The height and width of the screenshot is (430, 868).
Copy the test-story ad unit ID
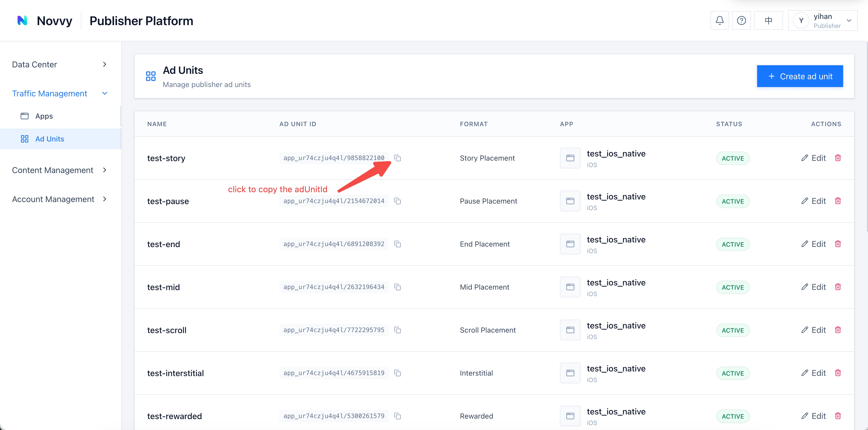tap(398, 158)
